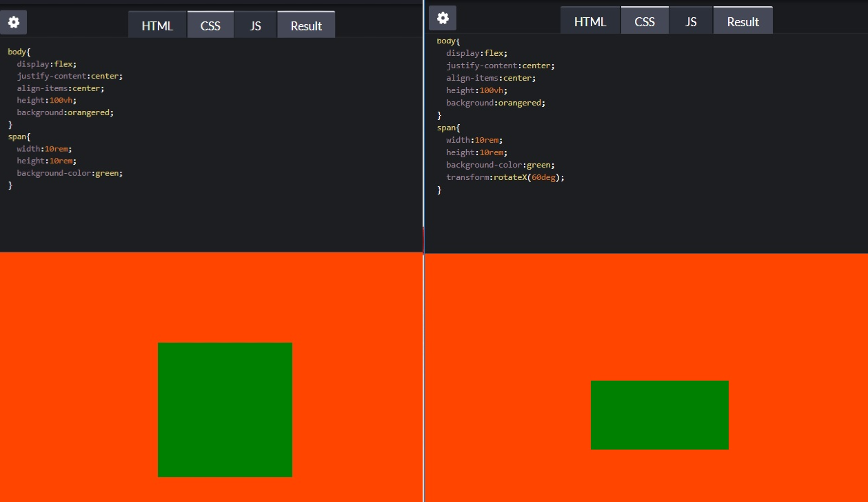Click the width:10rem value in left panel
The image size is (868, 502).
tap(43, 148)
